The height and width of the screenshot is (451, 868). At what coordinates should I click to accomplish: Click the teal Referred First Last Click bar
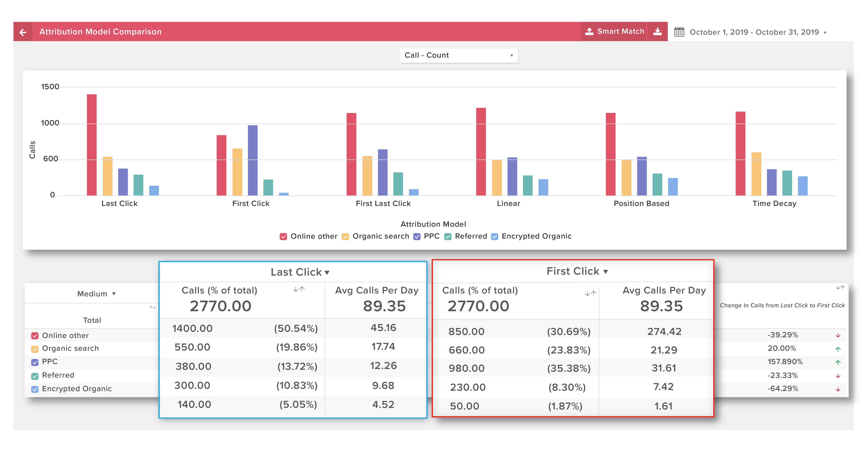coord(398,184)
